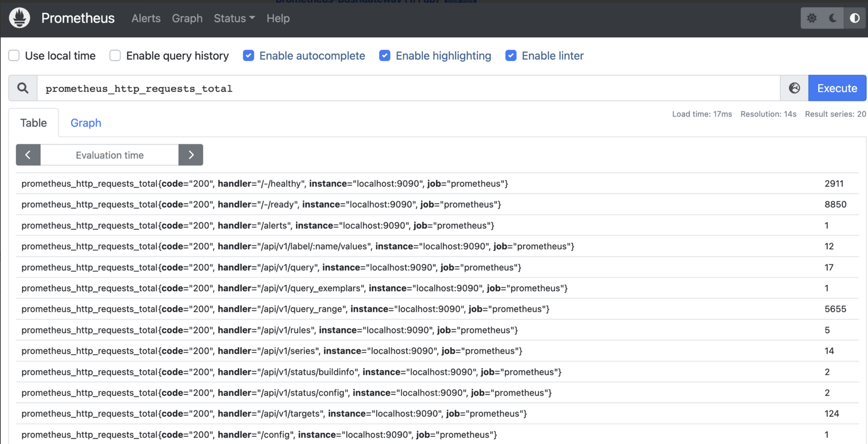This screenshot has height=444, width=868.
Task: Select the /api/v1/query" handler row
Action: pos(437,267)
